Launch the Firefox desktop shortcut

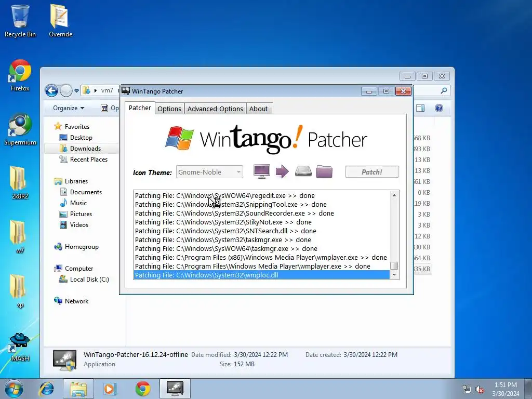coord(20,75)
